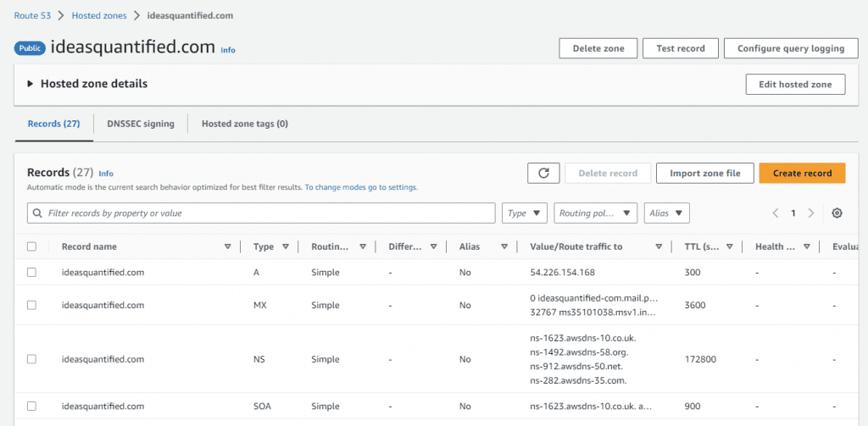Click ns-1492.awsdns-58.org. value text
The width and height of the screenshot is (868, 426).
coord(579,351)
